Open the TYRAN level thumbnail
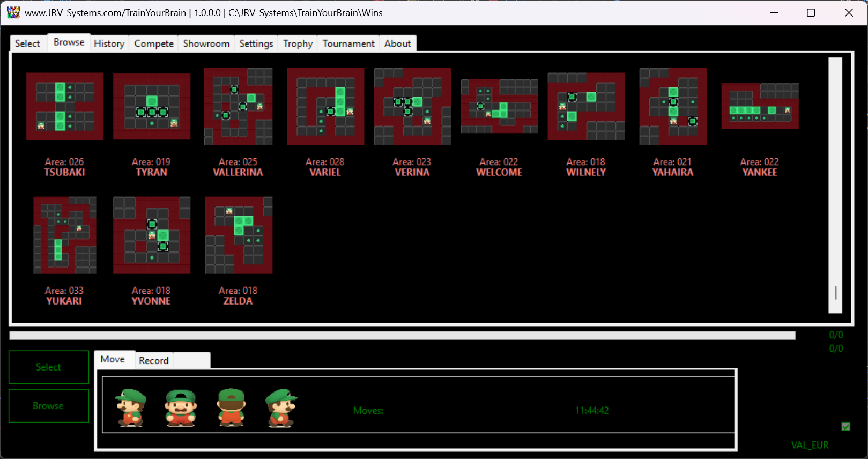868x459 pixels. (x=152, y=106)
